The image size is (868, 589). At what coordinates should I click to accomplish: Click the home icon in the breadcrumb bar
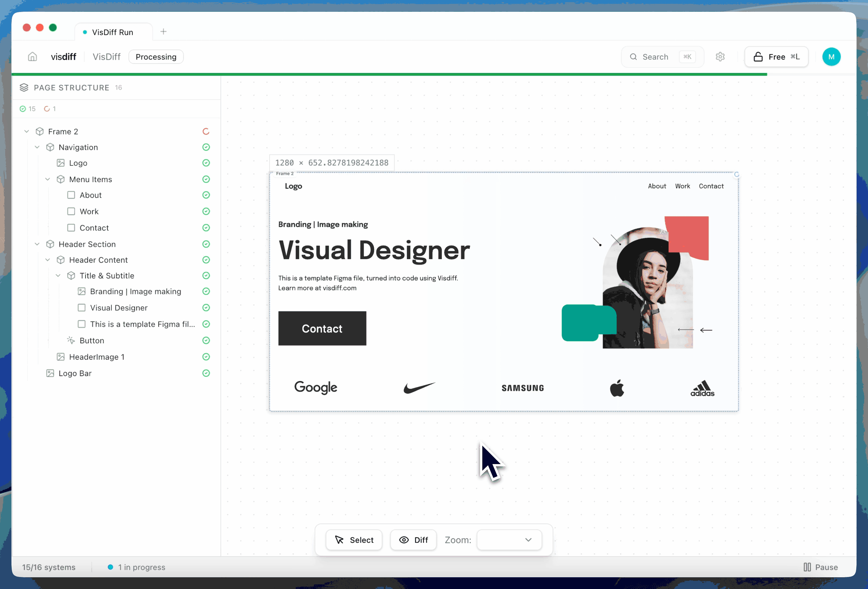click(32, 56)
